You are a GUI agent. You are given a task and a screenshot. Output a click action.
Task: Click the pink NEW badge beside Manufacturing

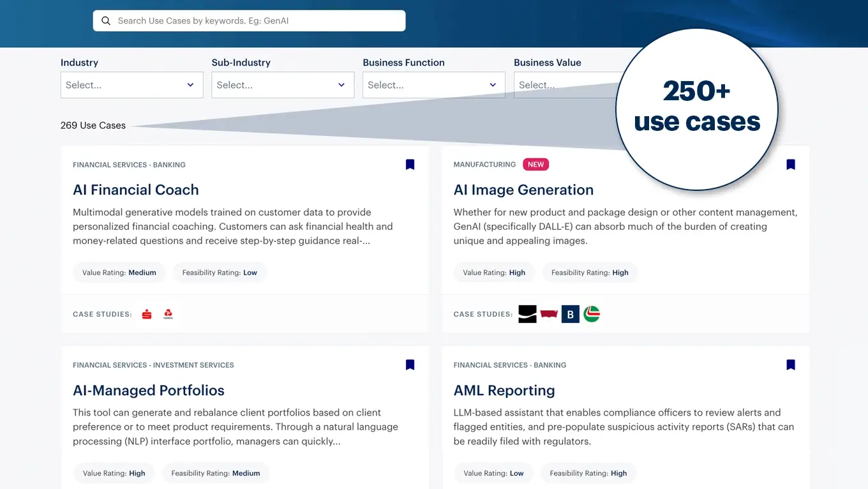[x=535, y=165]
